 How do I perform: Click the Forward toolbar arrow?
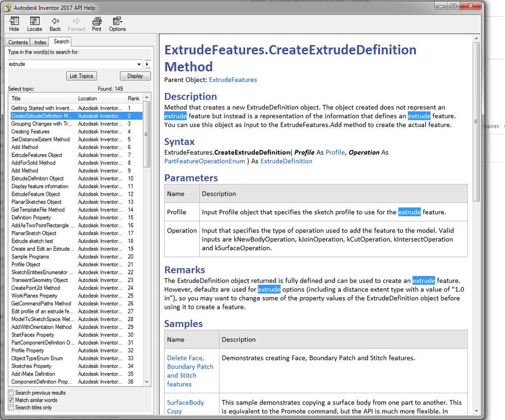pos(76,24)
